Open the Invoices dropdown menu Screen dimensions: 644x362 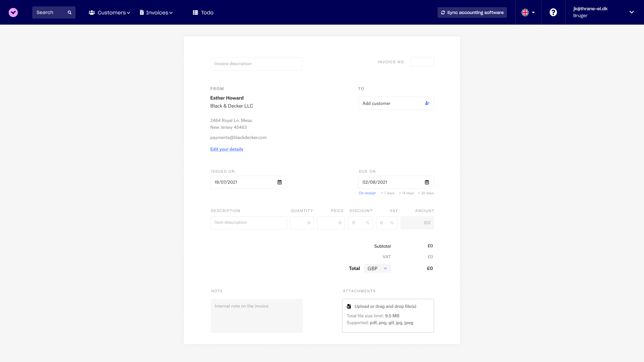pyautogui.click(x=157, y=12)
